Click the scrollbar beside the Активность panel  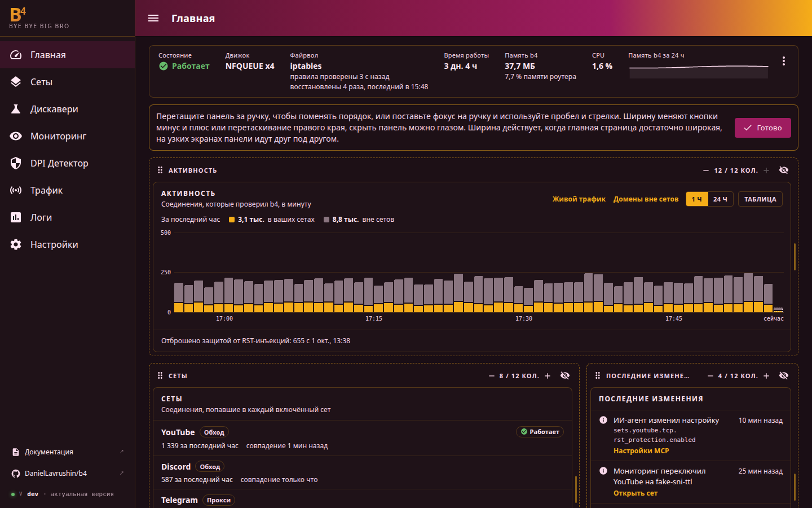795,257
